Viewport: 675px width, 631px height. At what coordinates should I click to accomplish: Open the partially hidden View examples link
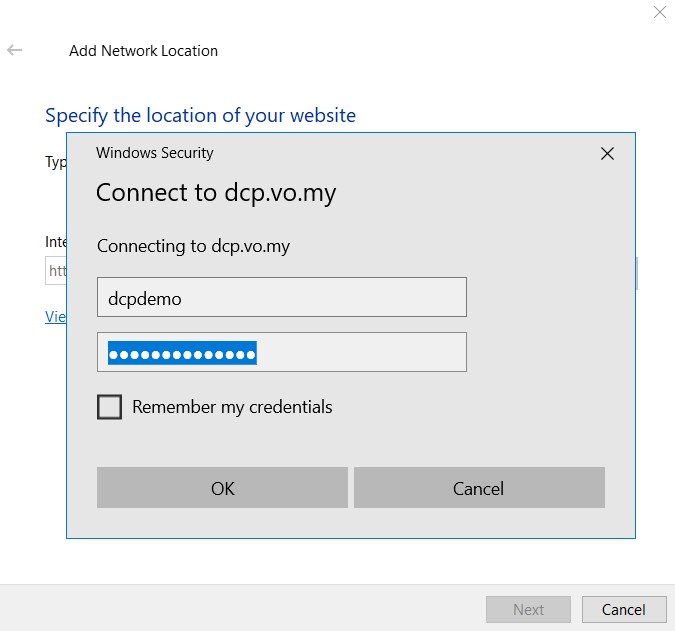click(x=55, y=316)
